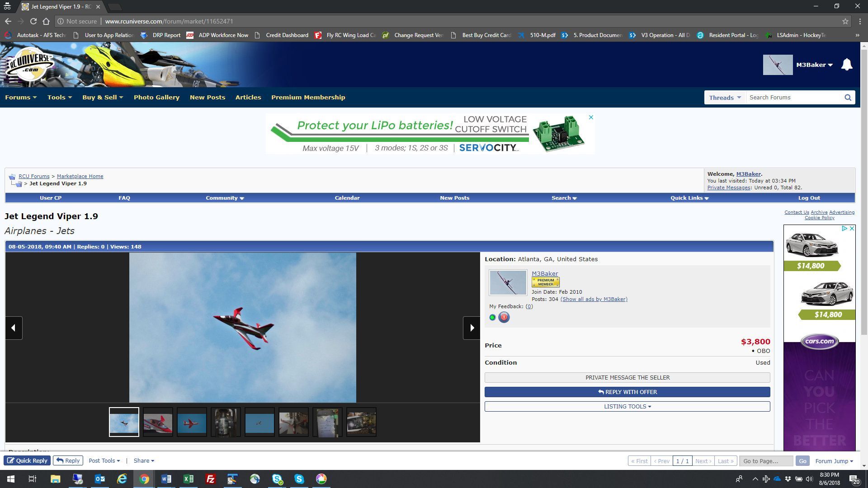This screenshot has height=488, width=868.
Task: Select the second jet photo thumbnail
Action: tap(158, 422)
